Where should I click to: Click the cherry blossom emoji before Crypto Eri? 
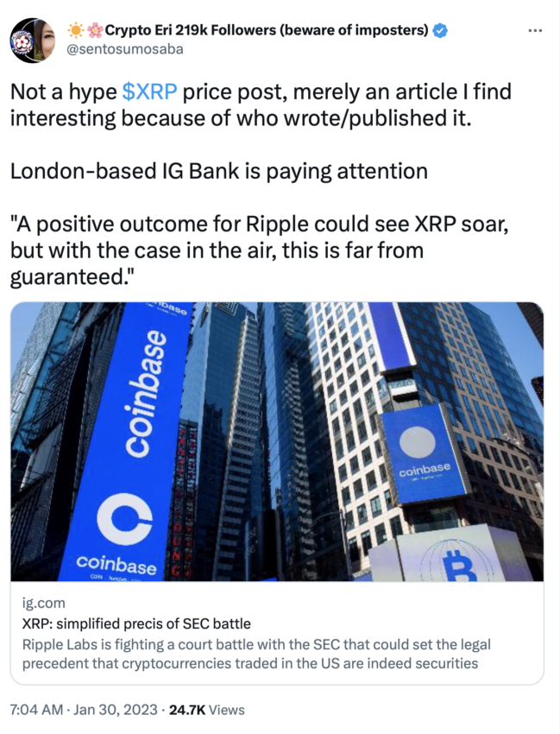pyautogui.click(x=96, y=30)
